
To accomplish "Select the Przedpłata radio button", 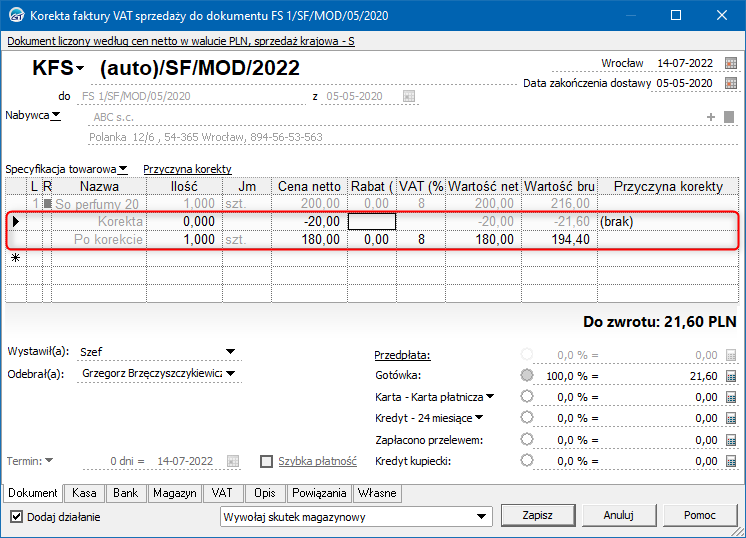I will pyautogui.click(x=527, y=354).
